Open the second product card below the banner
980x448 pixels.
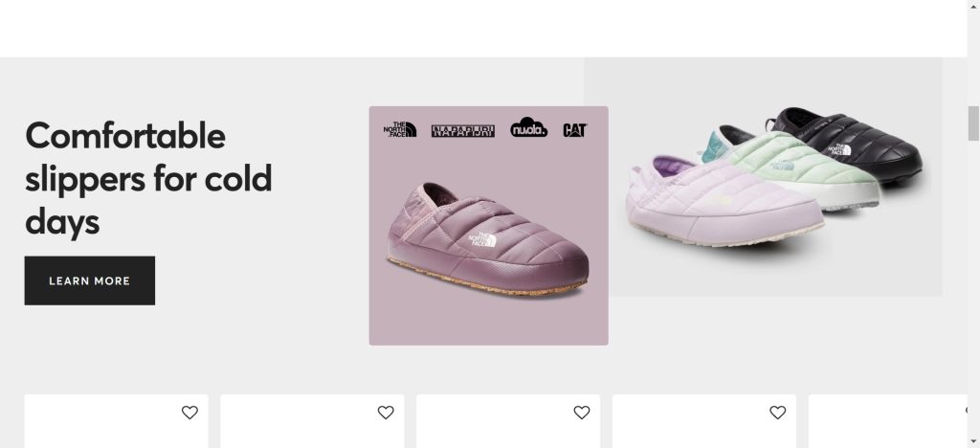tap(313, 421)
